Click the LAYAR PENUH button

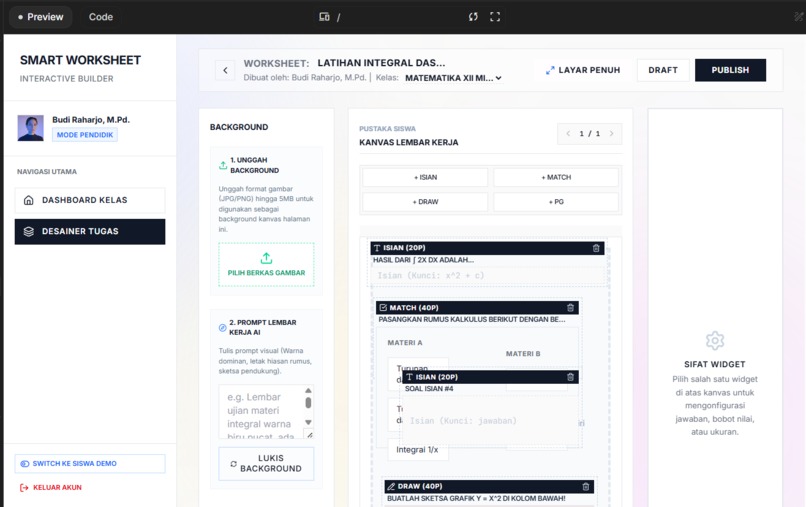pyautogui.click(x=583, y=70)
